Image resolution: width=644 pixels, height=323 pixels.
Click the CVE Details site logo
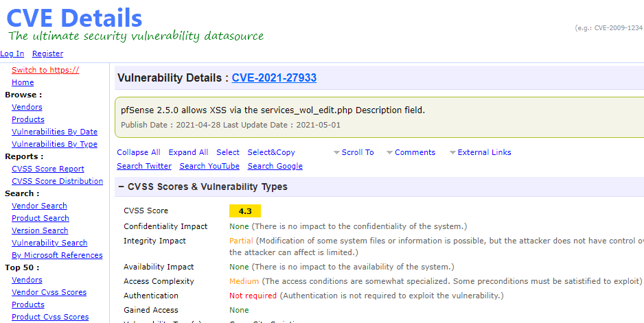[74, 18]
